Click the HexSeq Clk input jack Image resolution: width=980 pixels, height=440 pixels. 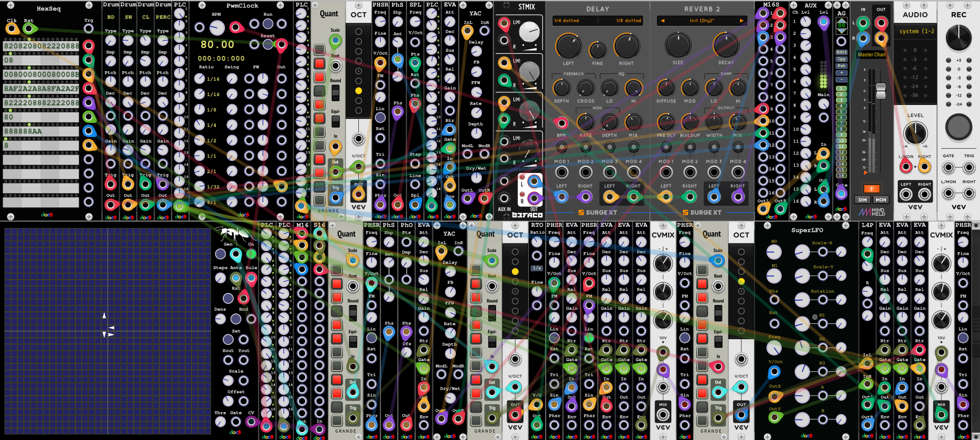point(12,29)
